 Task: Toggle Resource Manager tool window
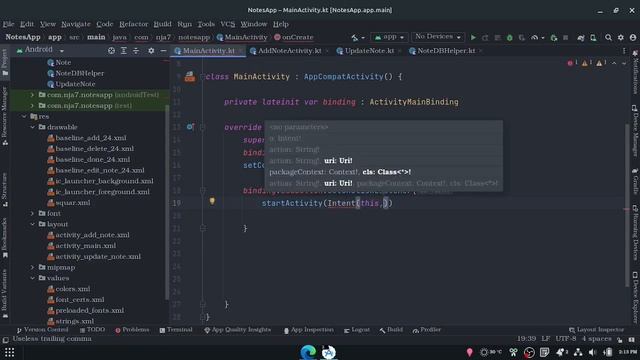point(4,116)
